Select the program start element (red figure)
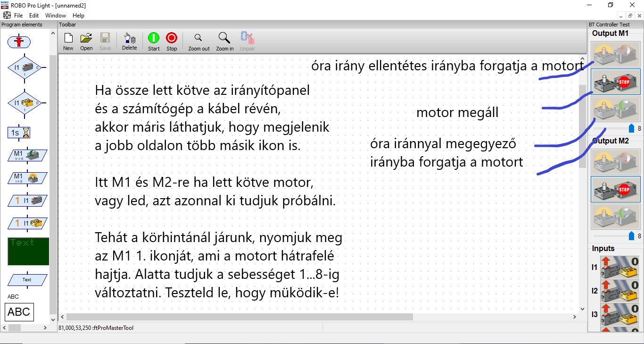The width and height of the screenshot is (644, 344). pyautogui.click(x=19, y=42)
